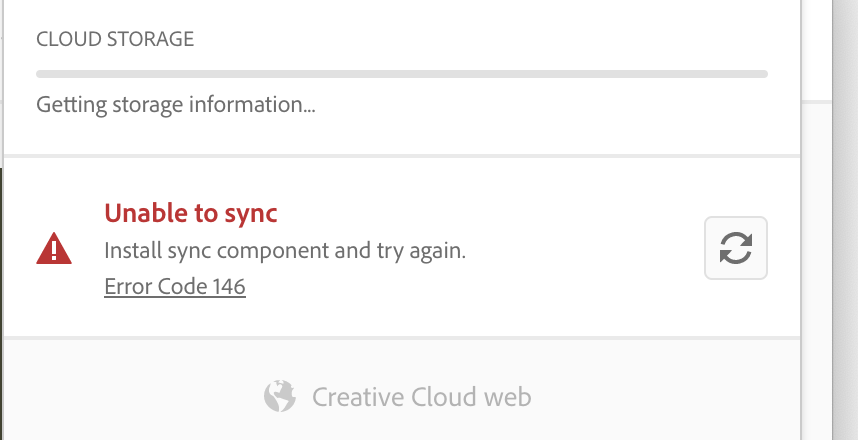Click the red warning triangle icon

[x=53, y=248]
